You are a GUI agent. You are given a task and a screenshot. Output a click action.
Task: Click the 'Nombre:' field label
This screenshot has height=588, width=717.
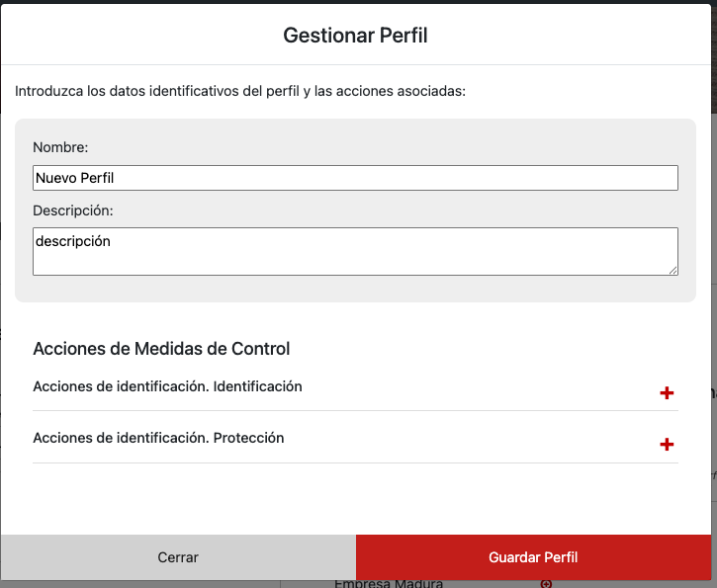tap(60, 147)
